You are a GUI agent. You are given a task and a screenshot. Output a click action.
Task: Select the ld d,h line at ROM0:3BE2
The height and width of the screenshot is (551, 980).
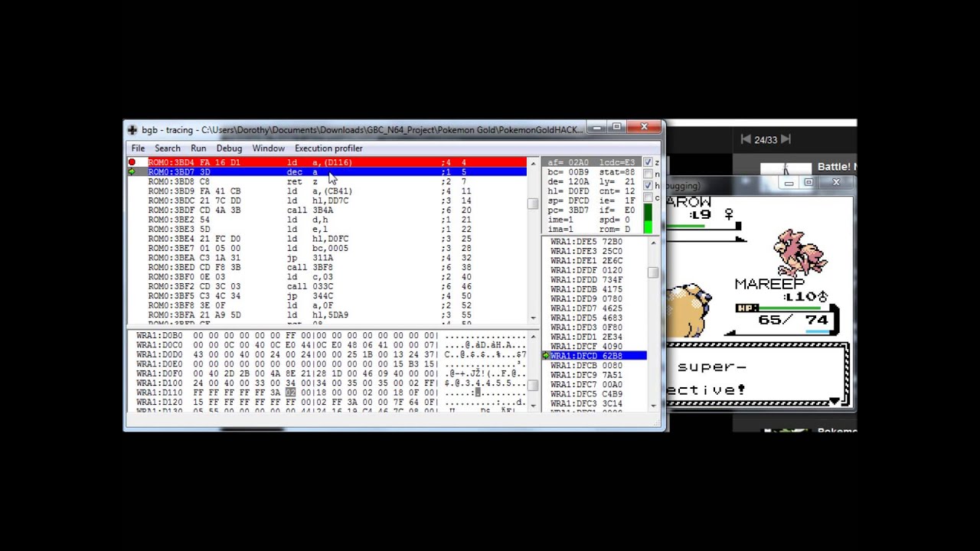[x=337, y=220]
